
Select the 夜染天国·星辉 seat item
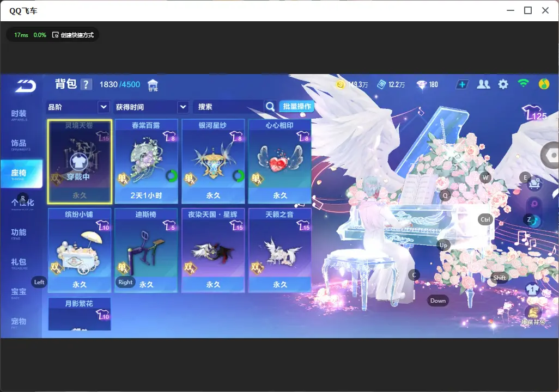[x=213, y=250]
